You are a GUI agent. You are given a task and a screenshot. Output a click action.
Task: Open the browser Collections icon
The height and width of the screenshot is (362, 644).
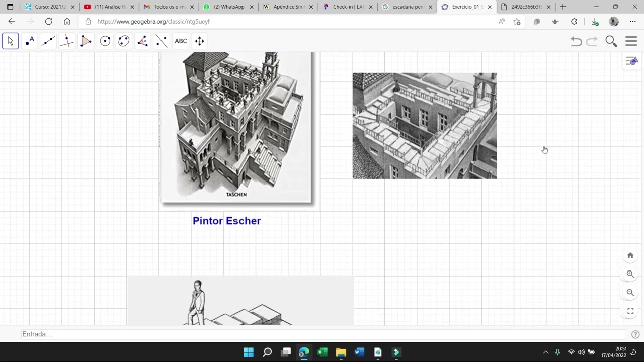537,22
